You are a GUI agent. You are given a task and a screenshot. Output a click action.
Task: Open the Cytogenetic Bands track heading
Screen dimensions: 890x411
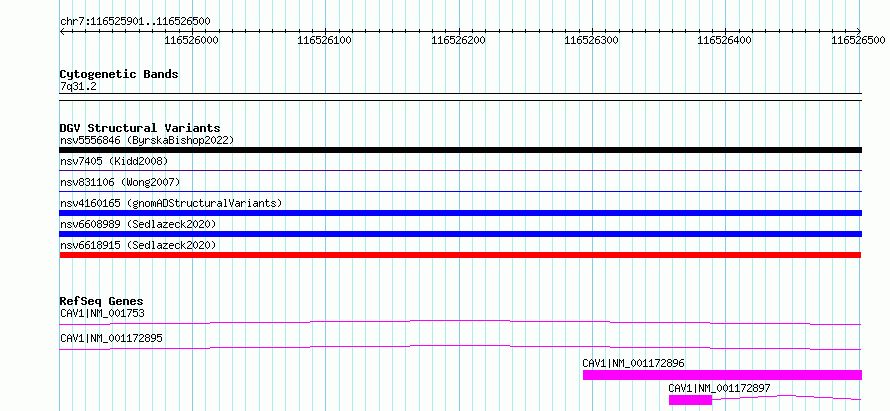point(119,74)
